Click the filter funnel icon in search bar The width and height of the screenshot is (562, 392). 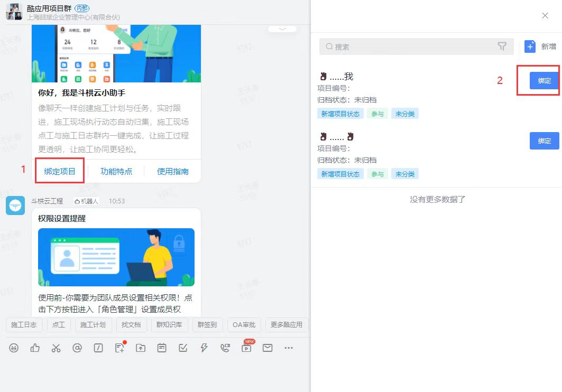point(502,46)
